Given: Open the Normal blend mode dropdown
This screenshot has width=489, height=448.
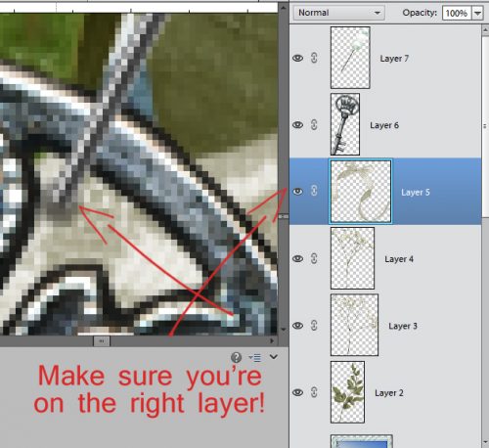Looking at the screenshot, I should (339, 13).
